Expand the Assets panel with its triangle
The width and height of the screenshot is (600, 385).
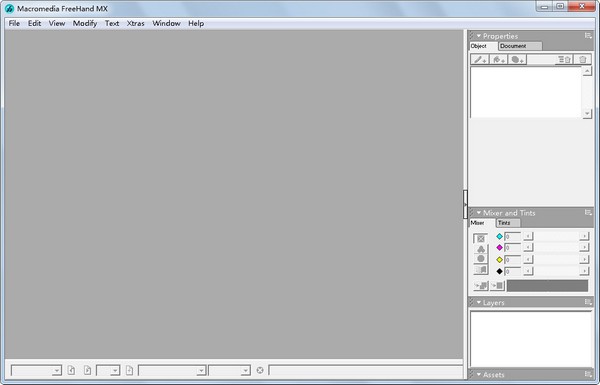click(x=478, y=374)
